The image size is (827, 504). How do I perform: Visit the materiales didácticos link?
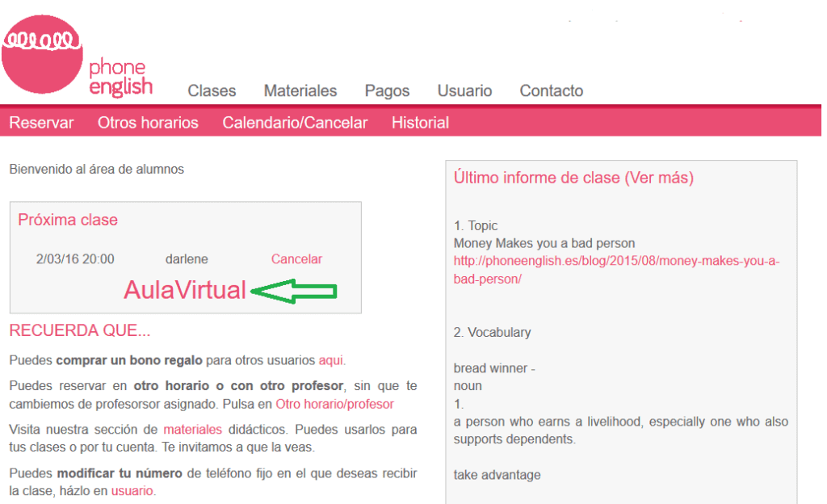192,430
